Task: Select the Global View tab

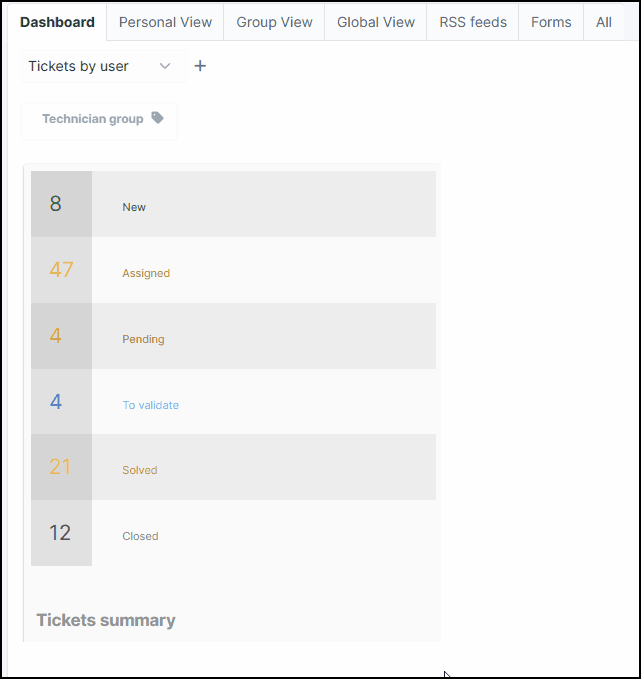Action: [376, 22]
